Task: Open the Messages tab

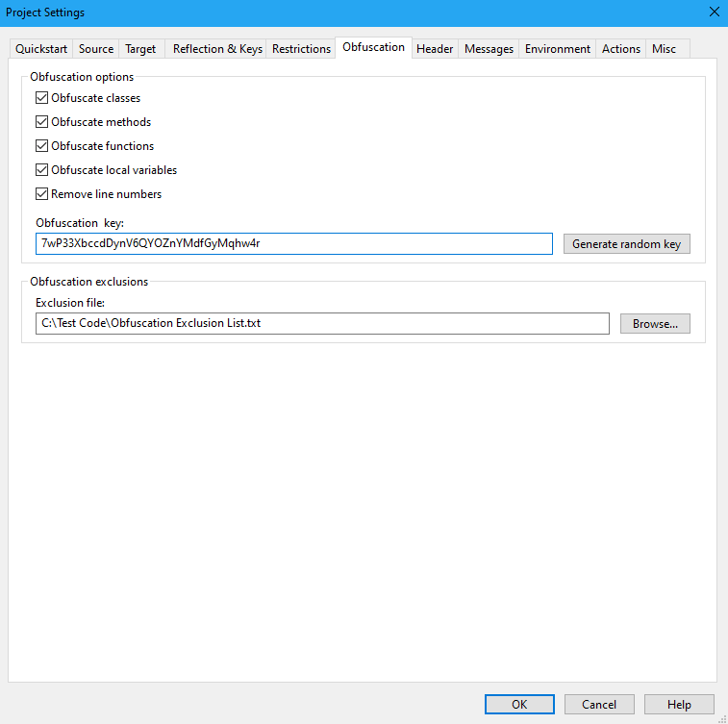Action: 489,49
